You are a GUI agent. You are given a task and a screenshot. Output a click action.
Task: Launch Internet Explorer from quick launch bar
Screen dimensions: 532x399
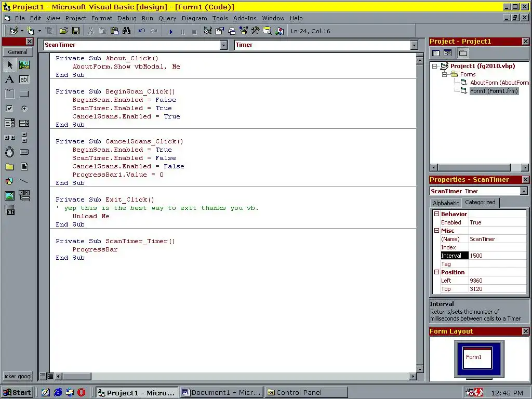(x=58, y=393)
